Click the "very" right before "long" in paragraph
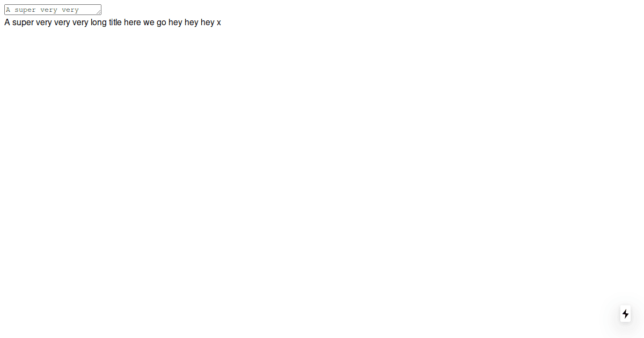The width and height of the screenshot is (644, 338). tap(80, 23)
